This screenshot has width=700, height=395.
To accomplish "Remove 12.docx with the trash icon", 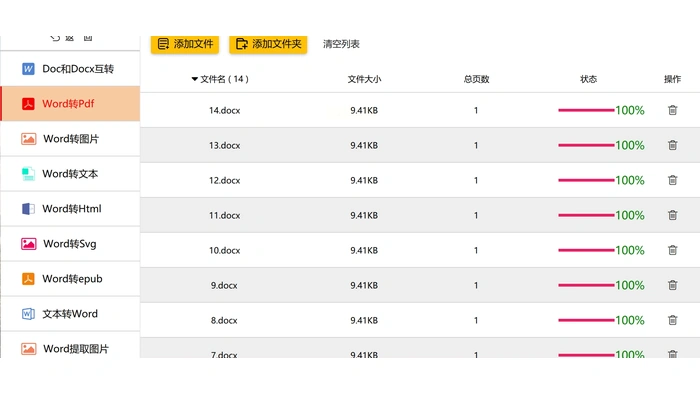I will click(x=672, y=180).
